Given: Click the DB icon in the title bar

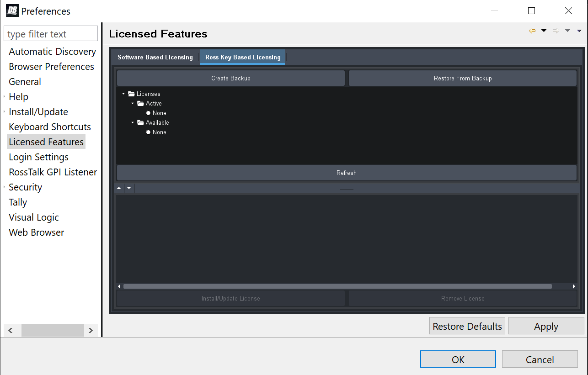Looking at the screenshot, I should tap(11, 10).
